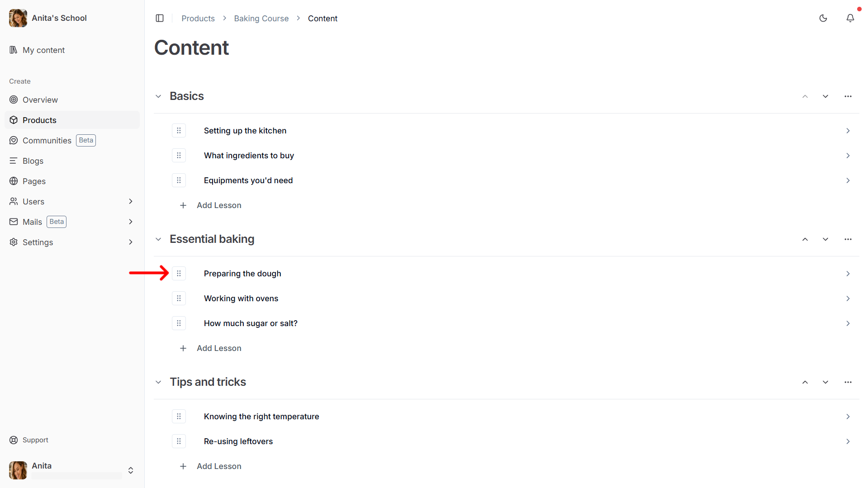The height and width of the screenshot is (488, 868).
Task: Collapse the Essential baking section
Action: 158,239
